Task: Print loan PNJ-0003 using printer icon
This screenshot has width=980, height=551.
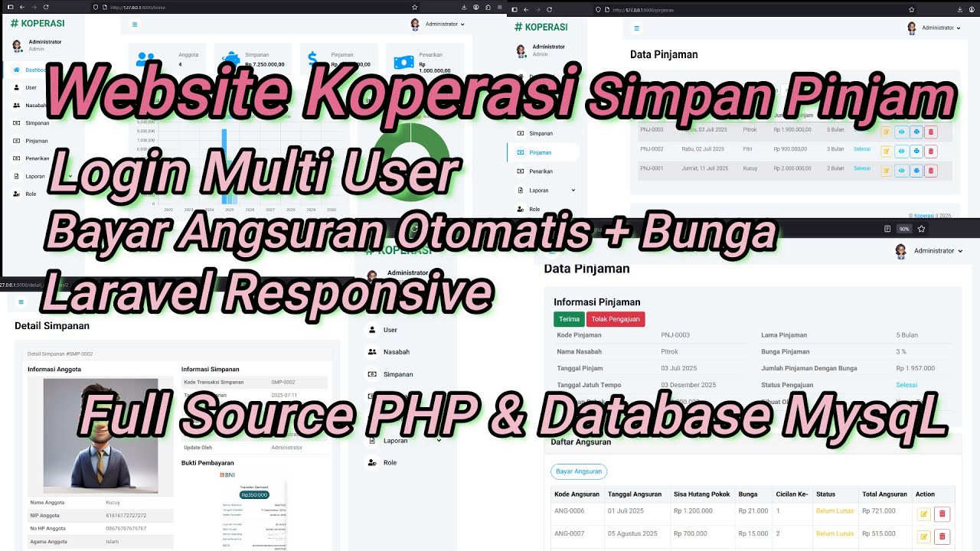Action: click(x=916, y=132)
